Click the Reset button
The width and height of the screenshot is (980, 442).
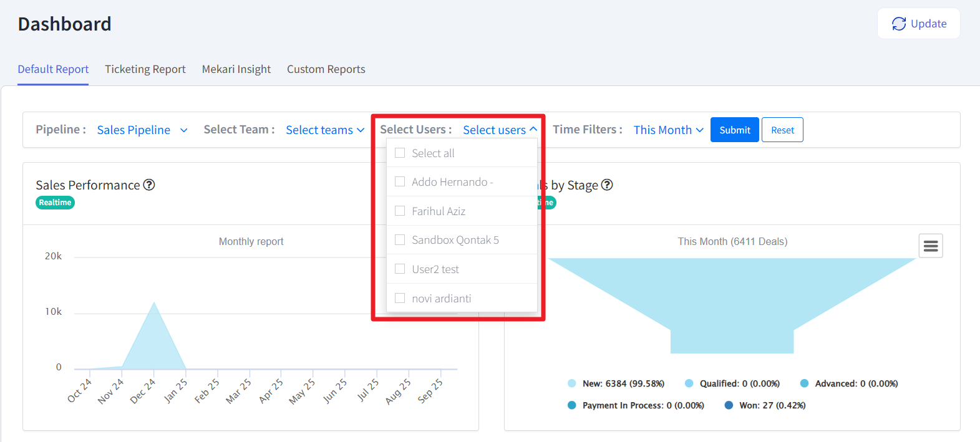point(782,130)
